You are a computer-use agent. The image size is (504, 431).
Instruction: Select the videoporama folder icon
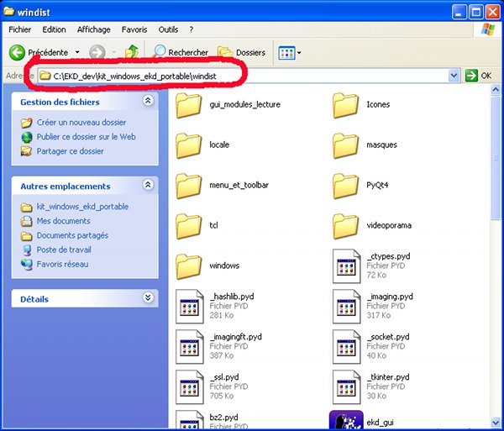coord(345,226)
